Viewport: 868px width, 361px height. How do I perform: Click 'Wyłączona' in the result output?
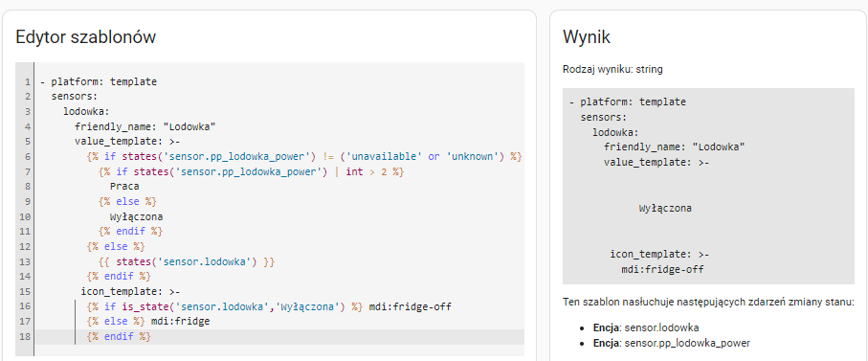(665, 209)
